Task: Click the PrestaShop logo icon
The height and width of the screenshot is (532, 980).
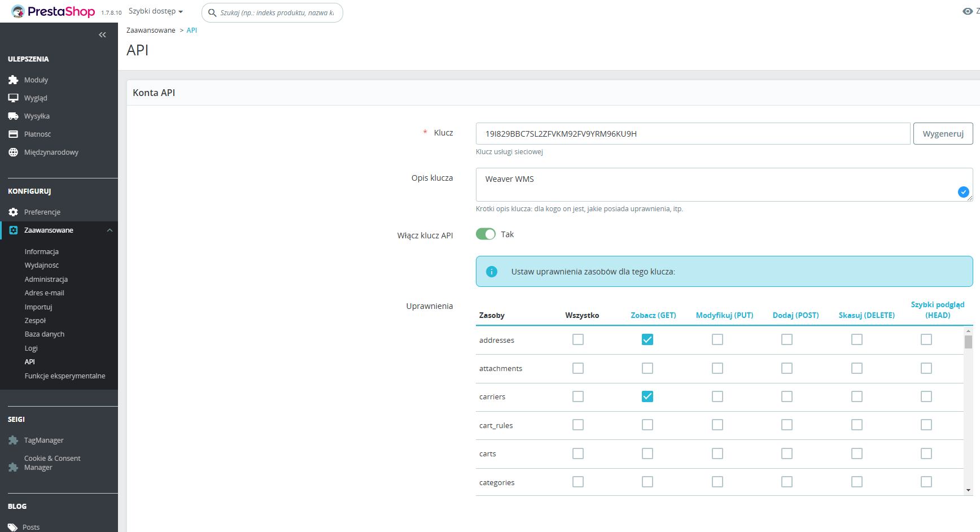Action: click(17, 11)
